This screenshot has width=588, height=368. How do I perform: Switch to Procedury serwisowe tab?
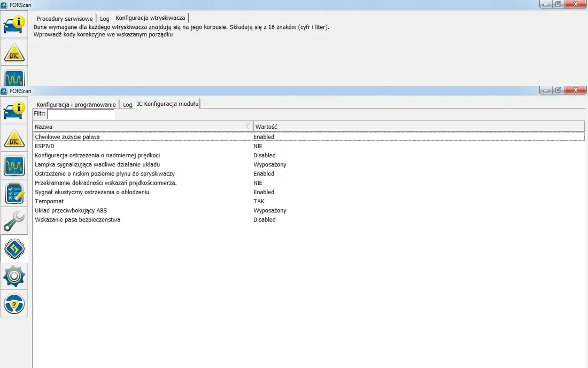[x=65, y=19]
